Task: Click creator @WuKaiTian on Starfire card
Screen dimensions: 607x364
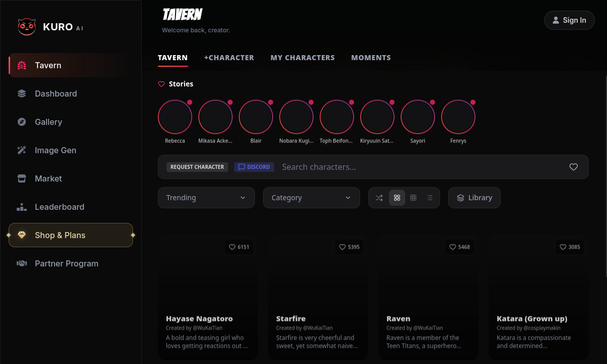Action: (x=318, y=328)
